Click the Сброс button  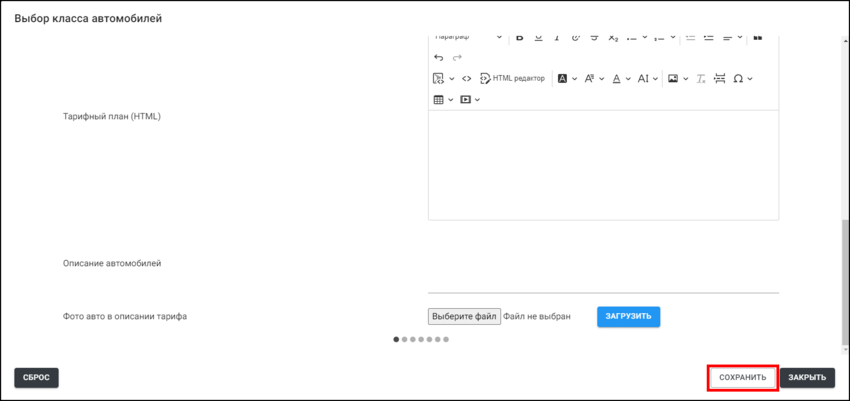coord(36,377)
